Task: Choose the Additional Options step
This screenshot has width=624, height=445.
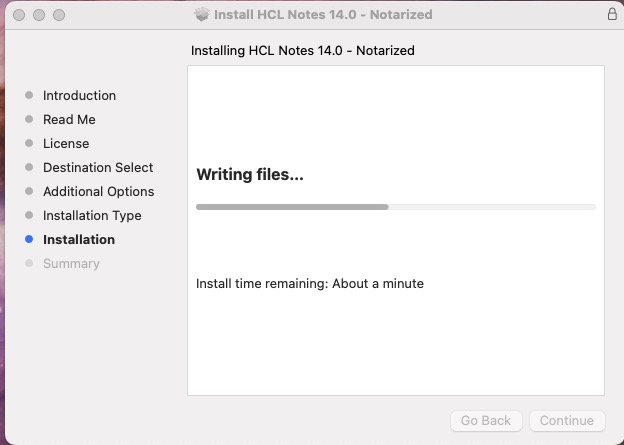Action: tap(98, 192)
